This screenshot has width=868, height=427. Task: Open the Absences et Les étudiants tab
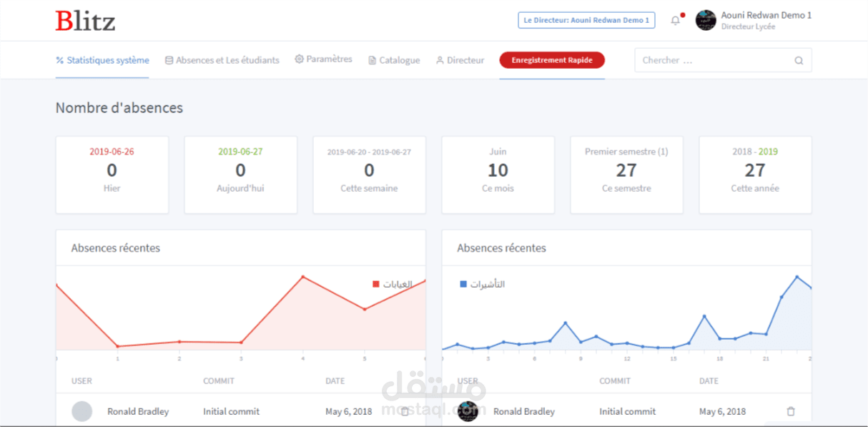point(222,60)
